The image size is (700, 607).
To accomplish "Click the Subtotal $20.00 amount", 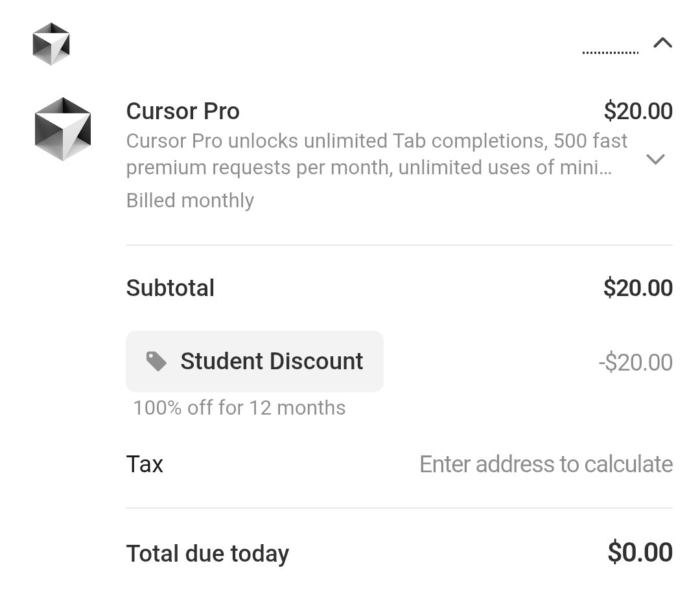I will pos(638,288).
